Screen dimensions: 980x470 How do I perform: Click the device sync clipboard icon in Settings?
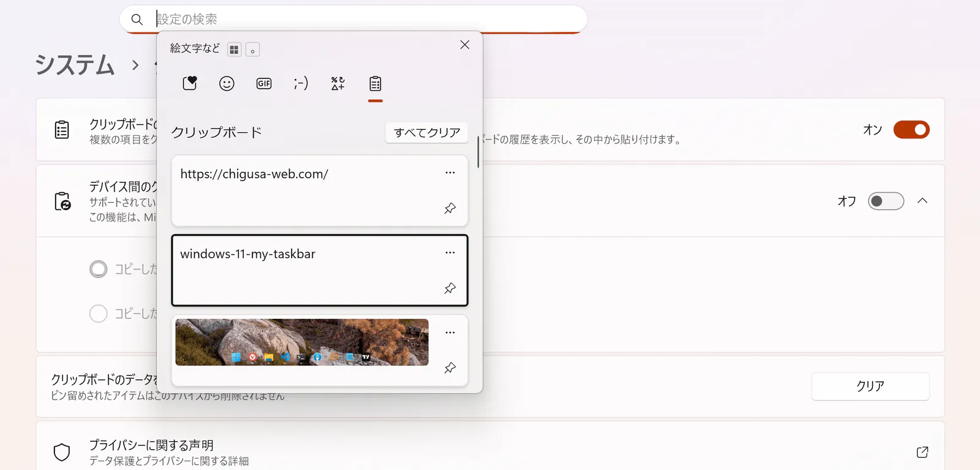(x=62, y=201)
